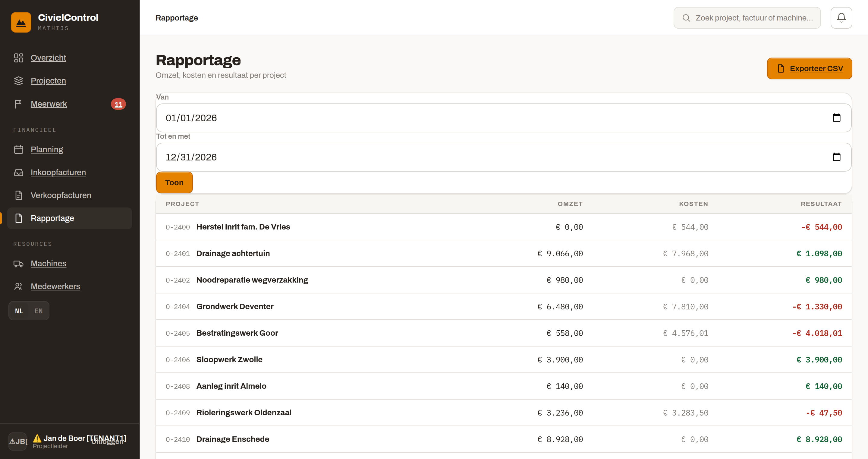This screenshot has height=459, width=868.
Task: Export the report with Exporteer CSV
Action: click(x=809, y=68)
